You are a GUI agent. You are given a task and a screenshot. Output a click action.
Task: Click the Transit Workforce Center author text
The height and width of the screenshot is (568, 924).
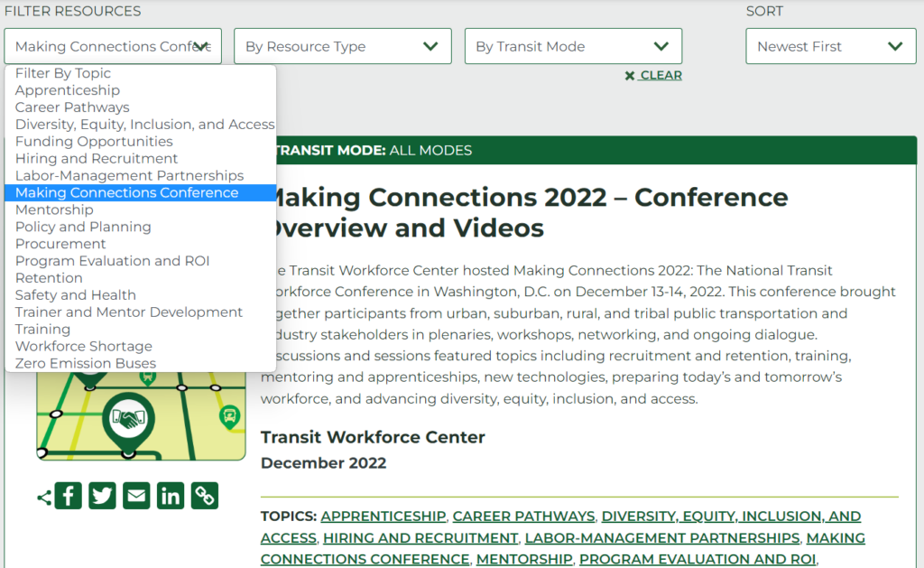point(373,437)
